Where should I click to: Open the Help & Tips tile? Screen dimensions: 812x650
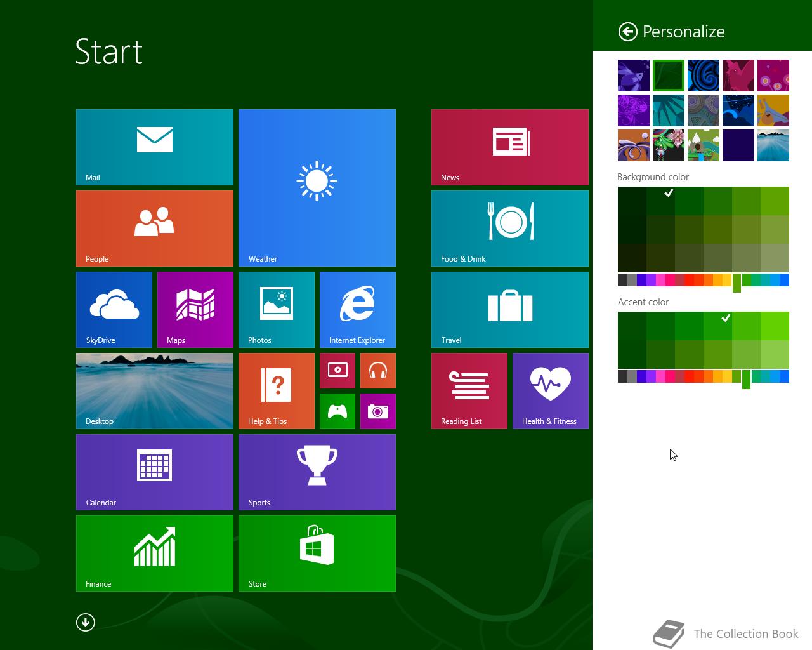[277, 391]
